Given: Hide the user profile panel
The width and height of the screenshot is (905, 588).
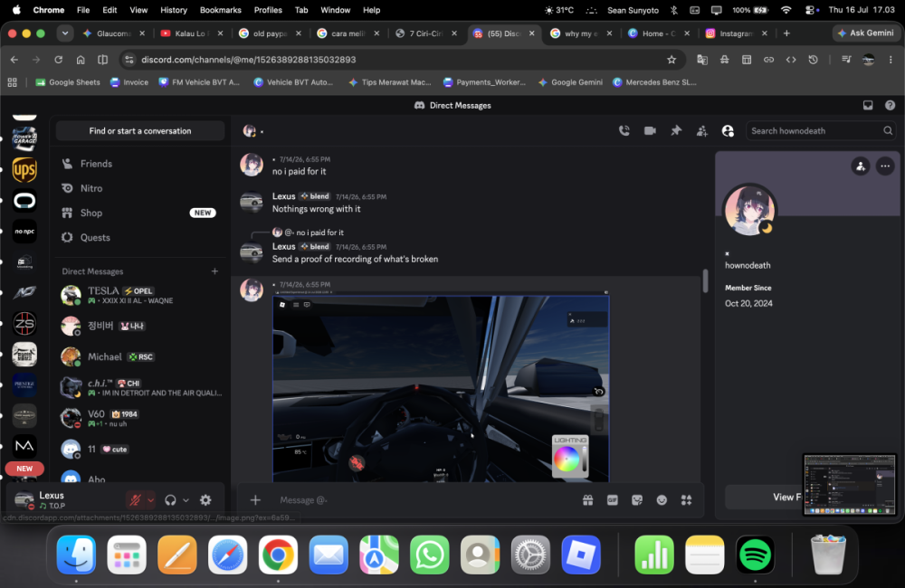Looking at the screenshot, I should [x=728, y=131].
